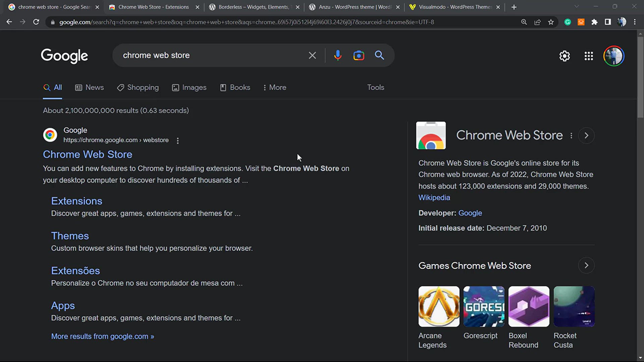The height and width of the screenshot is (362, 644).
Task: Switch to the Books tab
Action: tap(235, 87)
